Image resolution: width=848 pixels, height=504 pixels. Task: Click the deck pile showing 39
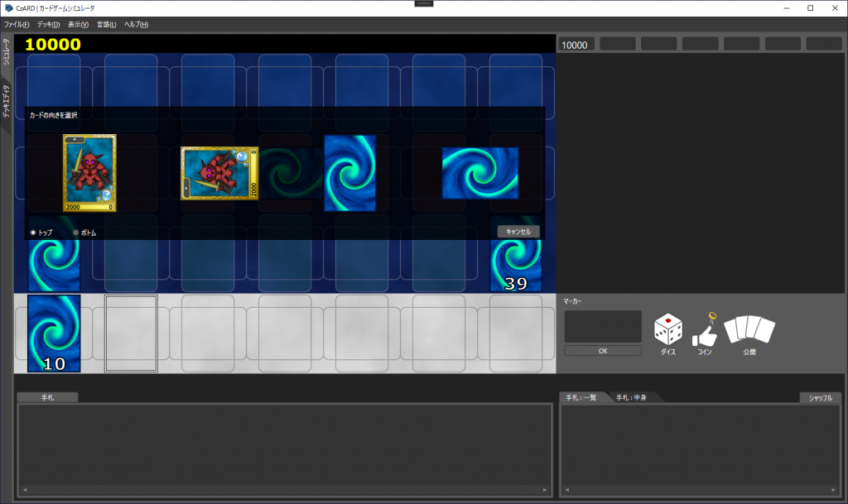pyautogui.click(x=515, y=266)
